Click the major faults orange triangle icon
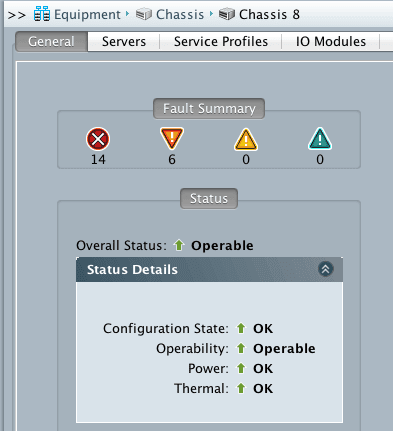The width and height of the screenshot is (393, 431). tap(172, 138)
